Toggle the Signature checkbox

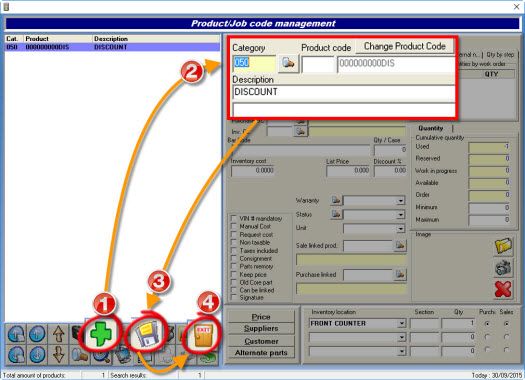pos(234,297)
